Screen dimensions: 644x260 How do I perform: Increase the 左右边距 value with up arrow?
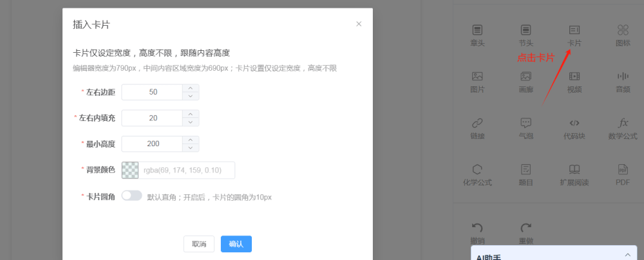coord(190,88)
